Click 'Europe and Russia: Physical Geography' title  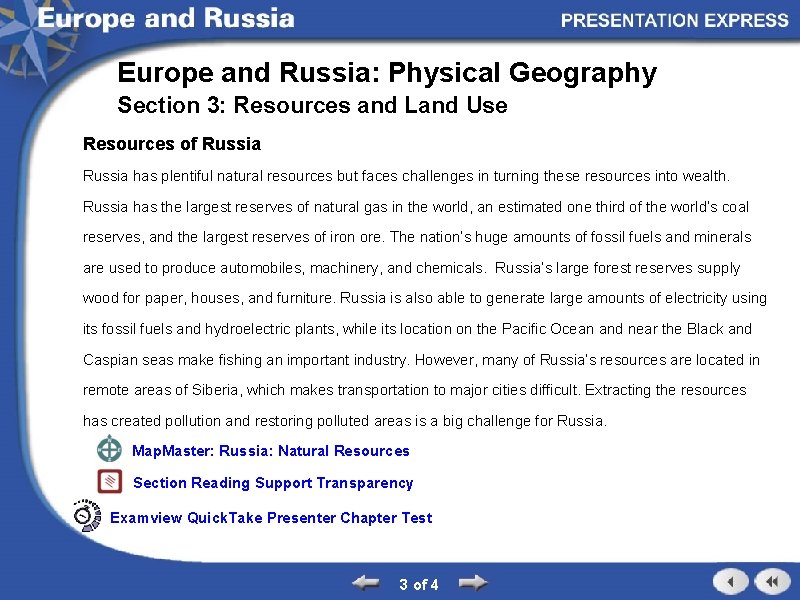(x=387, y=72)
